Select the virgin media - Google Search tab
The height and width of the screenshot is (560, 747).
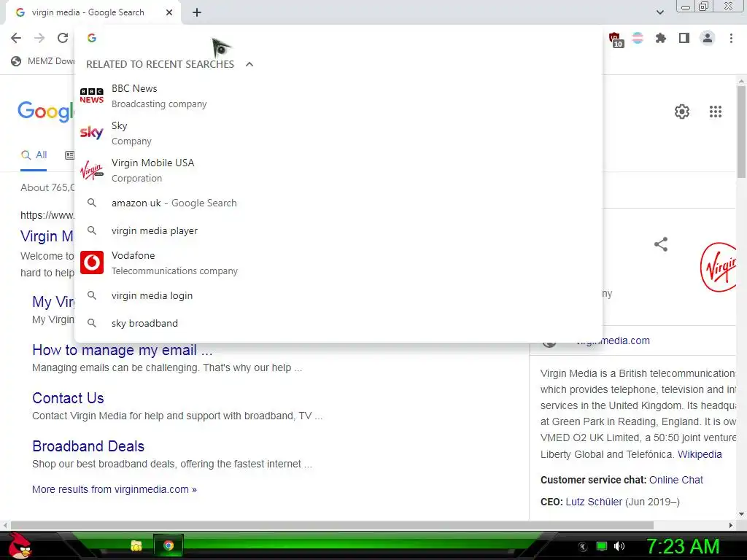click(x=93, y=13)
